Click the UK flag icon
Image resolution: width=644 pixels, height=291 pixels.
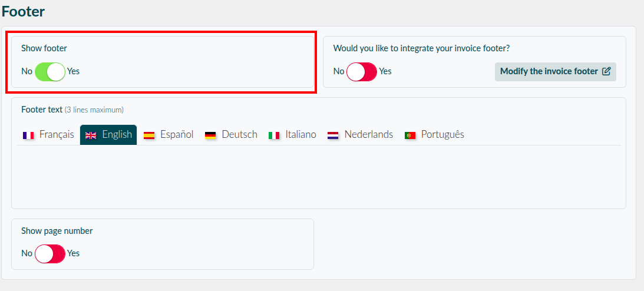[91, 135]
